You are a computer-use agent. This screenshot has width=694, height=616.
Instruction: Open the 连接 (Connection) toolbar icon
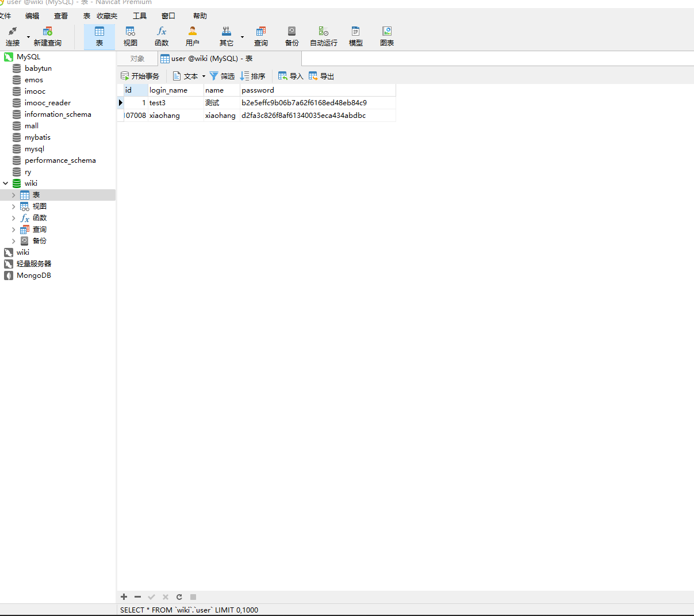pyautogui.click(x=13, y=36)
